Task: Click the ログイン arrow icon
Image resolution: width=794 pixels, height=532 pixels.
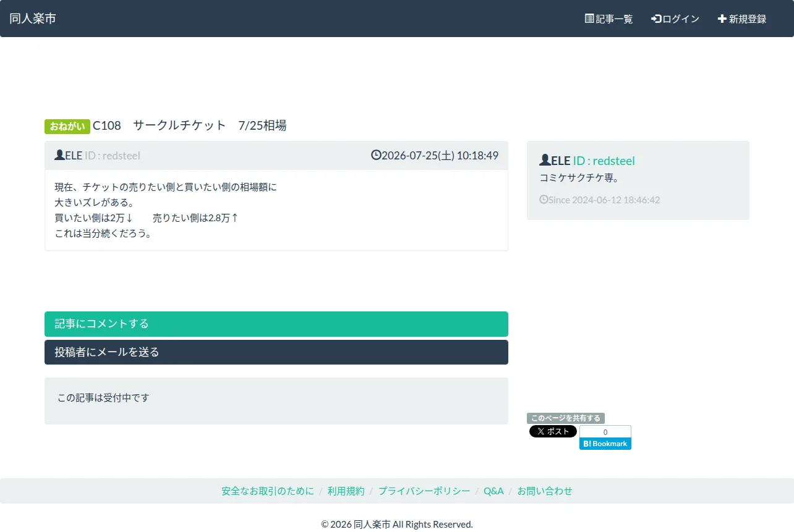Action: tap(657, 19)
